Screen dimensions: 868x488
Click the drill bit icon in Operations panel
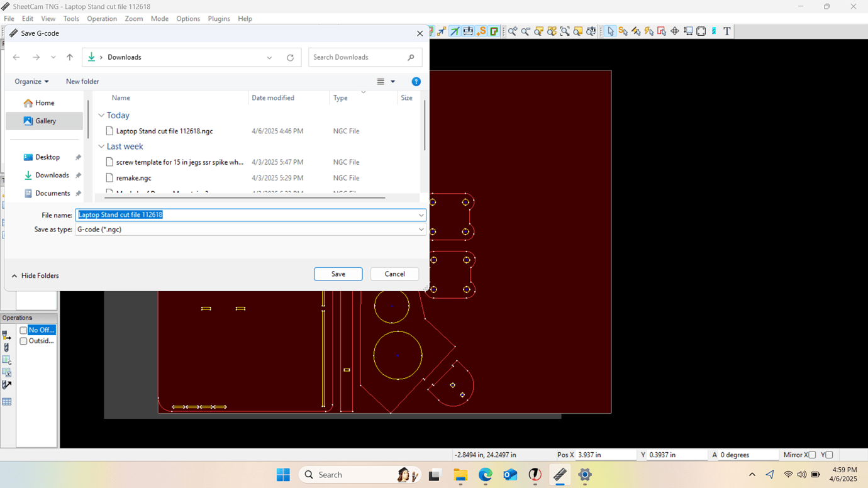[x=7, y=348]
